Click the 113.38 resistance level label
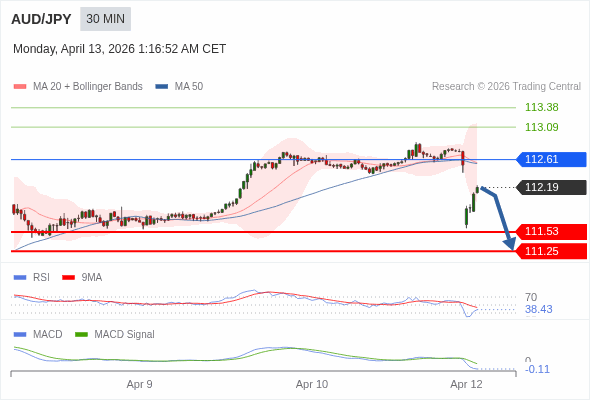The image size is (590, 400). point(541,107)
